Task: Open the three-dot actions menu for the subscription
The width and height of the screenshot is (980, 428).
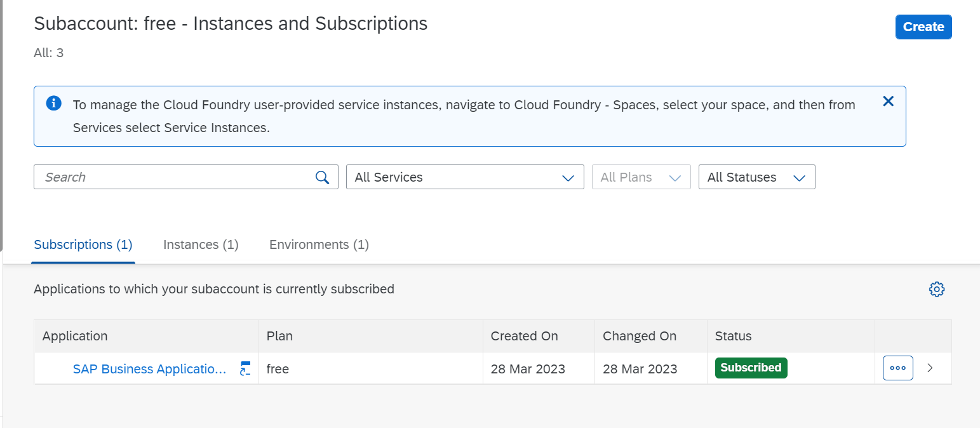Action: 897,368
